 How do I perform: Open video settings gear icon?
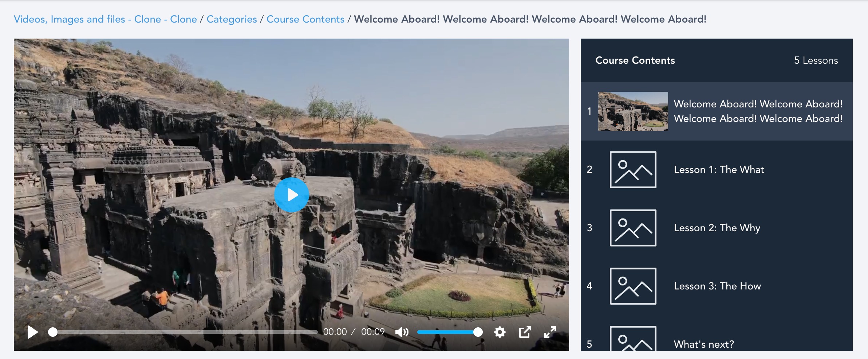(x=500, y=332)
